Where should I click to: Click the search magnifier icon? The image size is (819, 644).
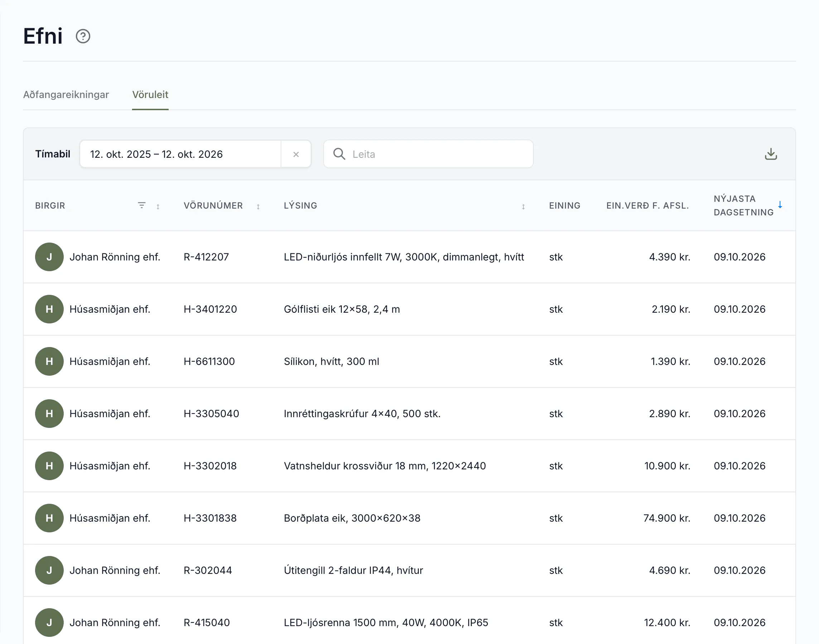click(339, 154)
